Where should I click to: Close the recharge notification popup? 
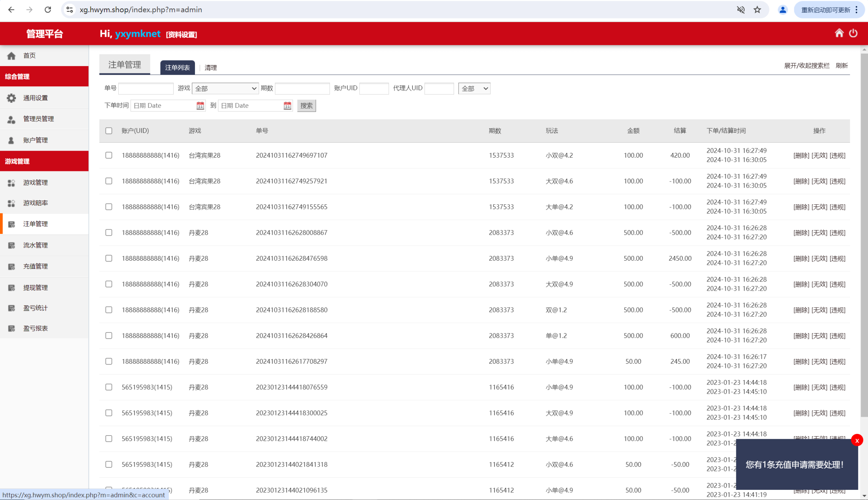857,440
